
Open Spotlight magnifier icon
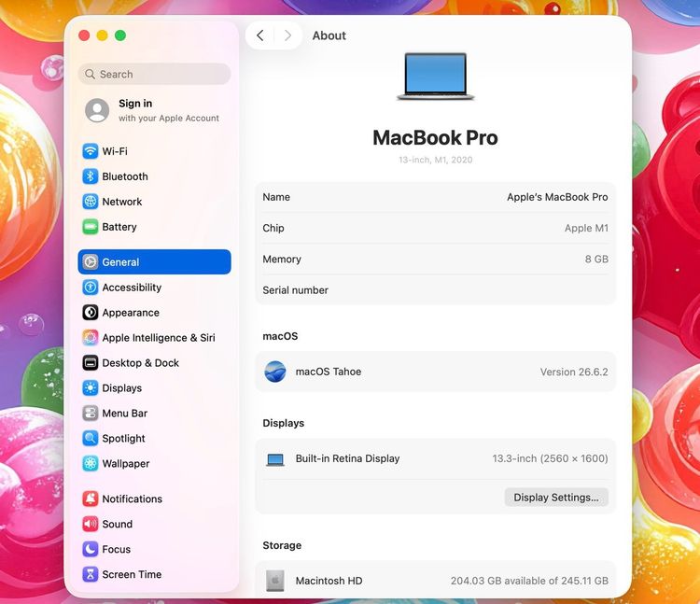91,439
